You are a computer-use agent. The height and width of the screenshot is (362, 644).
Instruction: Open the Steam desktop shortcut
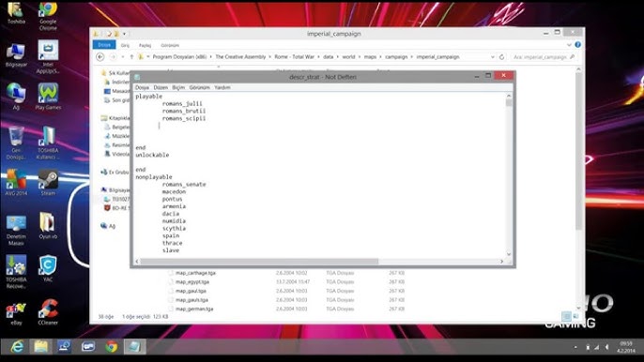point(48,183)
